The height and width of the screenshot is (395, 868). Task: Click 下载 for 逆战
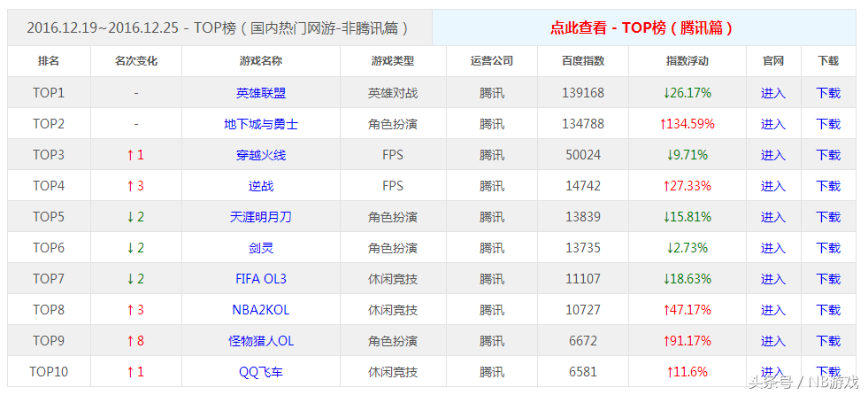[x=828, y=186]
